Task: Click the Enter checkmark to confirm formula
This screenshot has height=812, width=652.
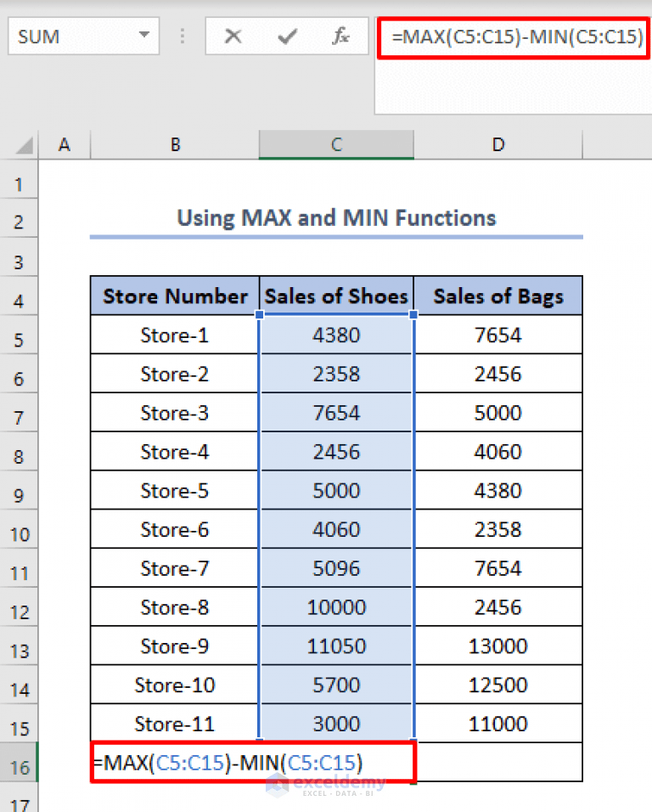Action: (286, 37)
